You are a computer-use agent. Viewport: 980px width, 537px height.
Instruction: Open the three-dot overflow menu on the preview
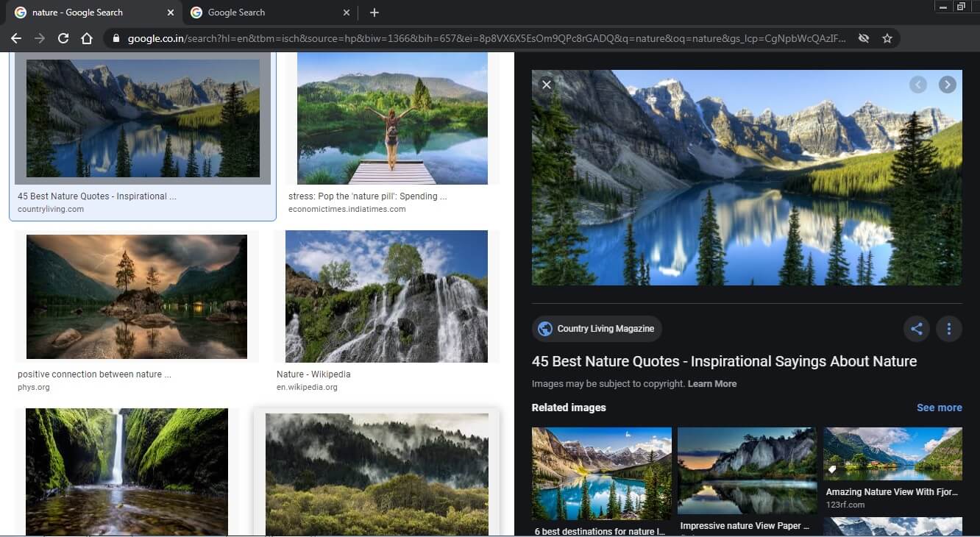[x=948, y=329]
